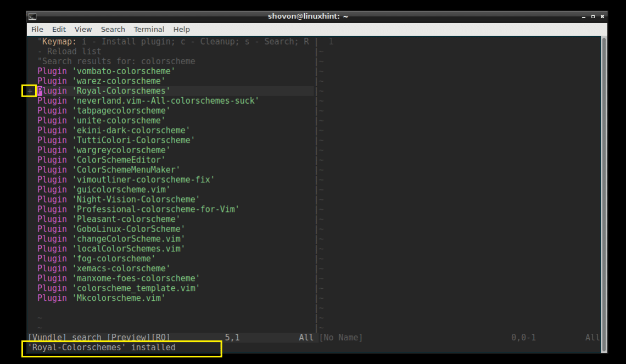Screen dimensions: 626x364
Task: Open the Terminal menu
Action: (149, 29)
